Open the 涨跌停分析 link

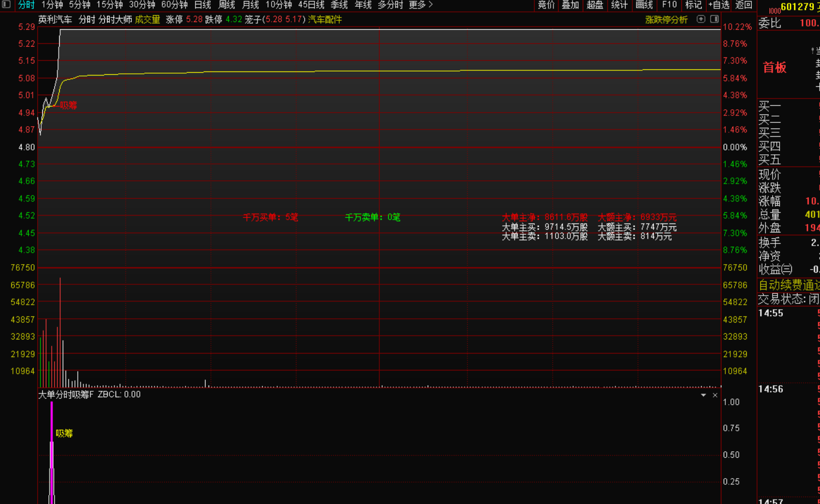click(x=666, y=20)
